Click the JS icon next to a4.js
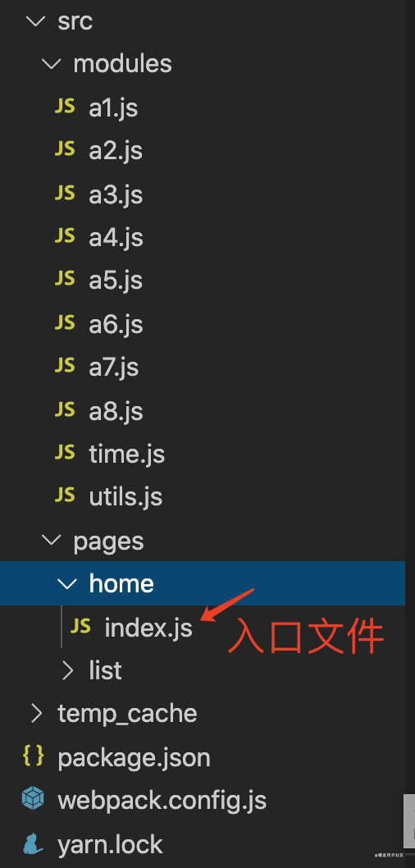This screenshot has width=415, height=868. pyautogui.click(x=65, y=235)
